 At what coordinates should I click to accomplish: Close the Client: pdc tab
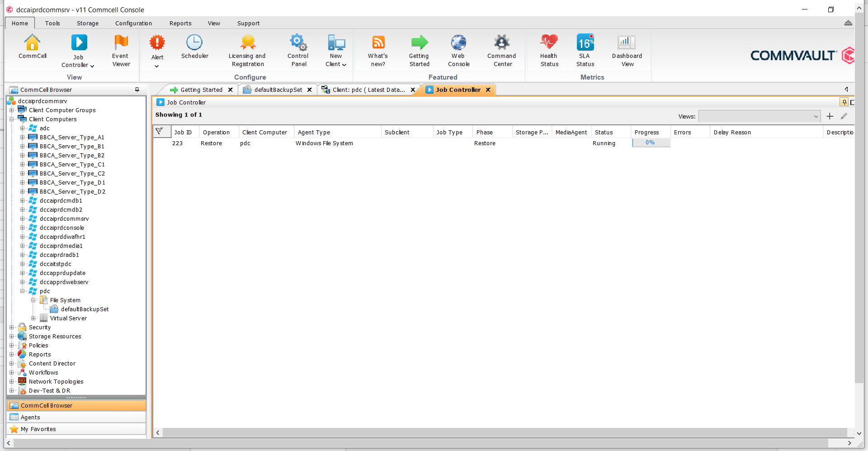(x=413, y=90)
